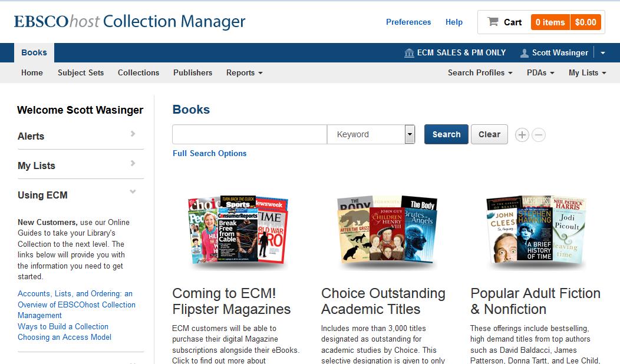Select the Books tab
Viewport: 620px width, 364px height.
pos(34,52)
